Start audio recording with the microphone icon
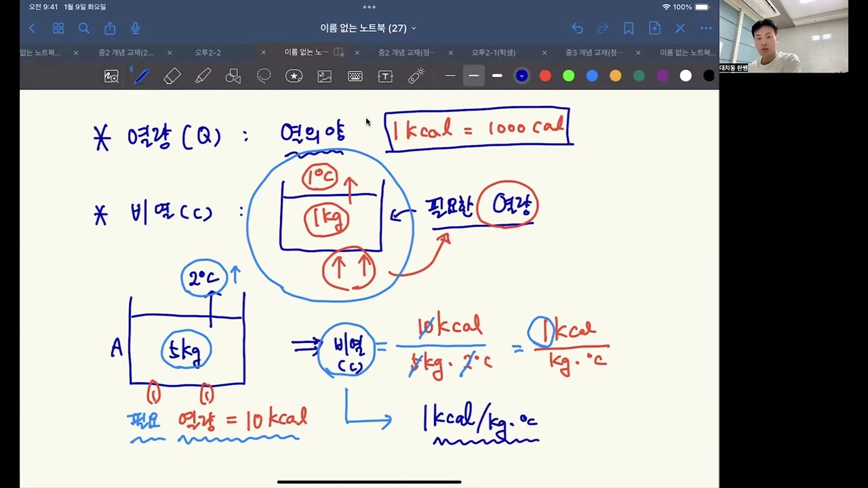 pyautogui.click(x=136, y=28)
